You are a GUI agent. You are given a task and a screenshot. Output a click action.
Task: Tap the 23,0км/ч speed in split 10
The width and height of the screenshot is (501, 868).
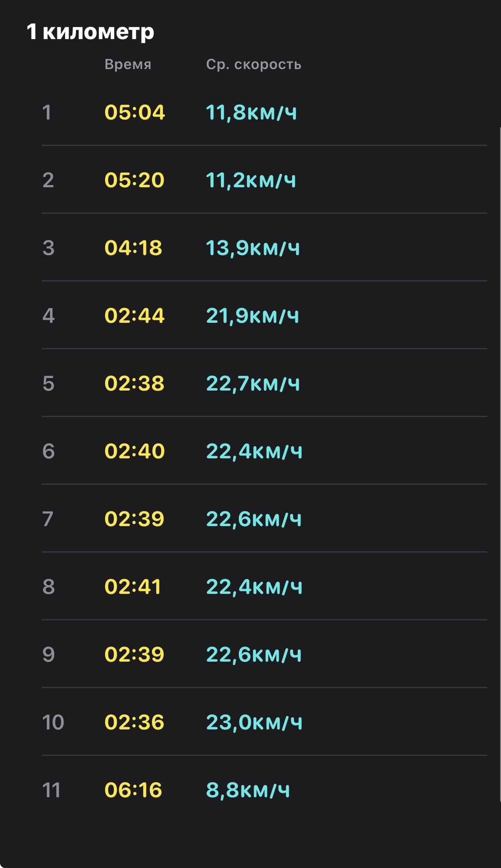click(x=254, y=722)
